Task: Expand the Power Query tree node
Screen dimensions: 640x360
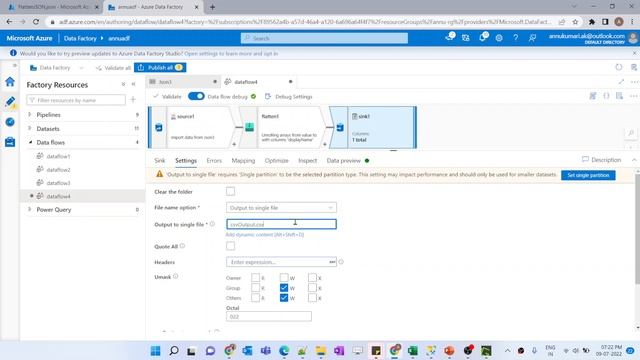Action: [x=29, y=209]
